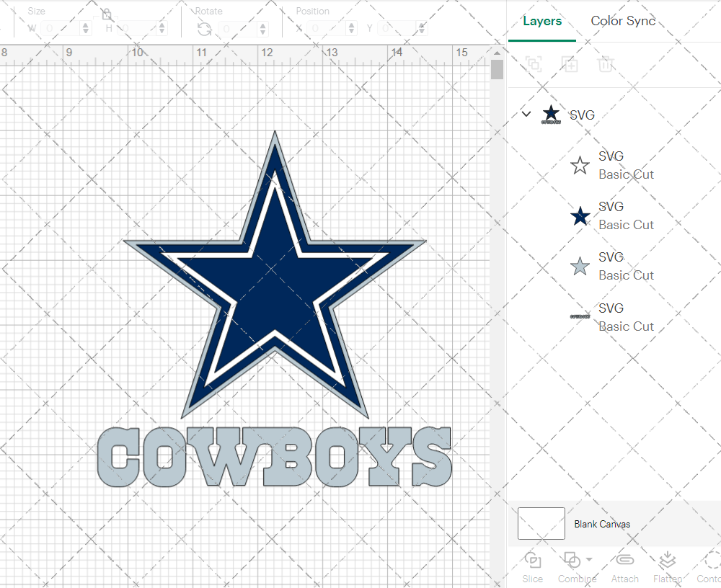Toggle the size aspect ratio lock
This screenshot has width=721, height=588.
click(107, 14)
